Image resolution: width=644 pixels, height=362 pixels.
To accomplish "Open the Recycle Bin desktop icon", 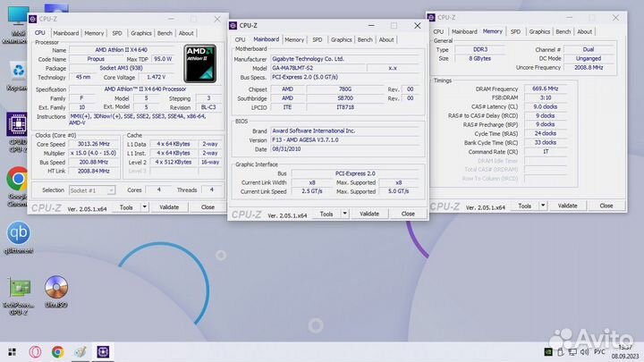I will tap(18, 71).
